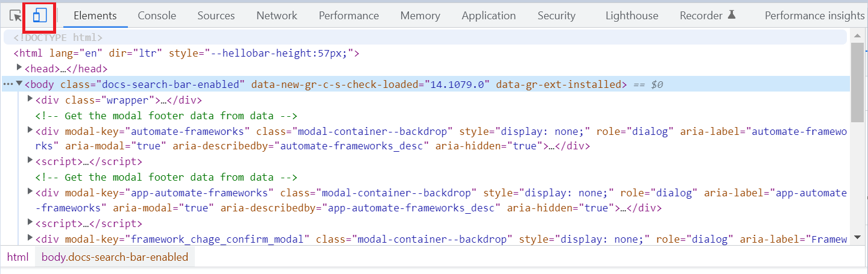Click the Elements panel vertical scrollbar thumb
This screenshot has width=868, height=274.
click(x=857, y=82)
